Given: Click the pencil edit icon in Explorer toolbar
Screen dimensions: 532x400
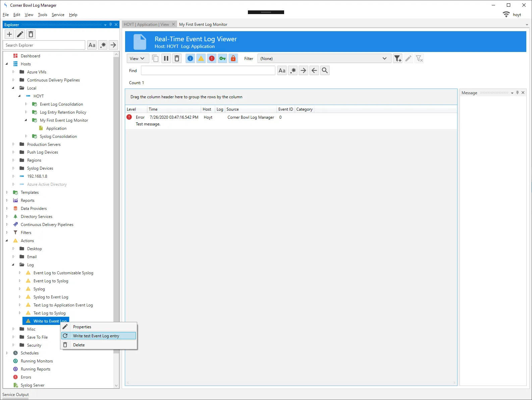Looking at the screenshot, I should tap(20, 34).
